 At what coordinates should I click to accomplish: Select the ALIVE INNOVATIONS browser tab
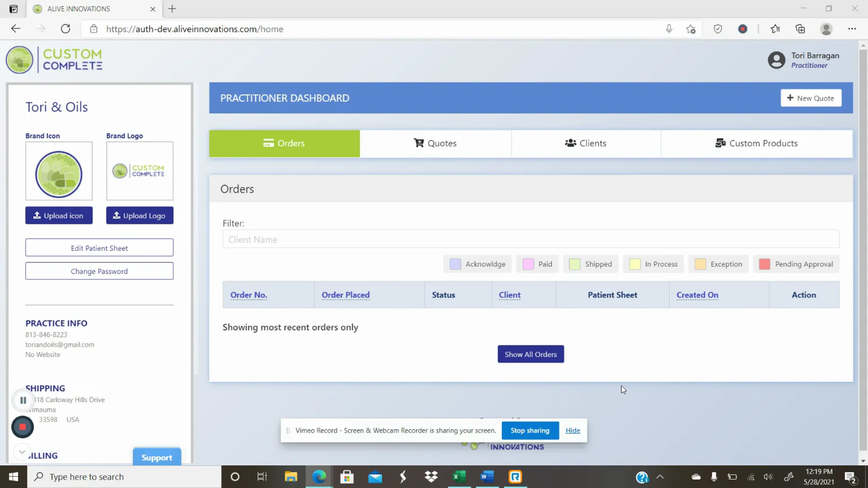(94, 9)
